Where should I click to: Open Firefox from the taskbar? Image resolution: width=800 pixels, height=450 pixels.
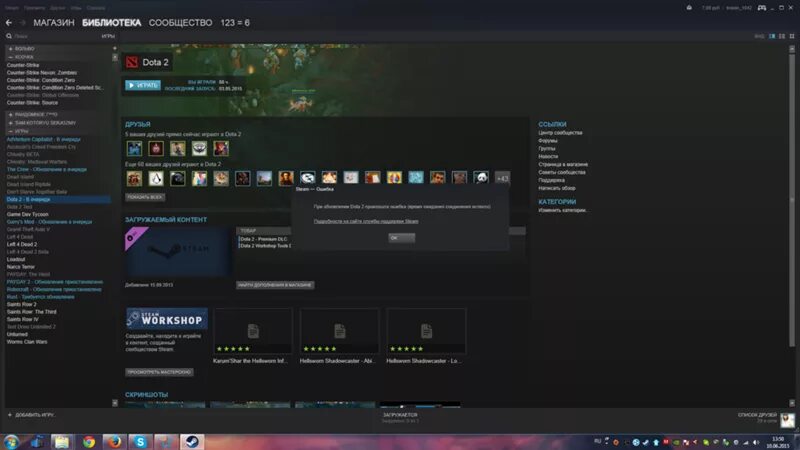tap(114, 442)
